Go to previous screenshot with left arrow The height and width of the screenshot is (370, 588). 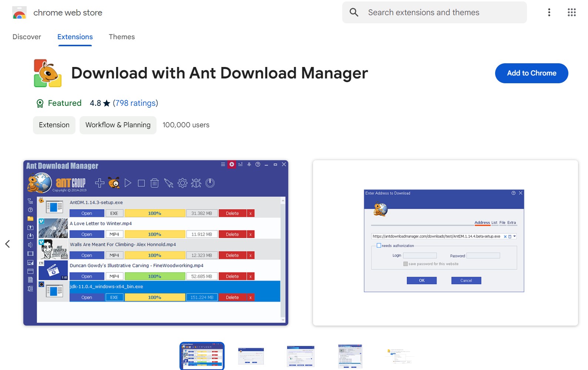point(7,244)
